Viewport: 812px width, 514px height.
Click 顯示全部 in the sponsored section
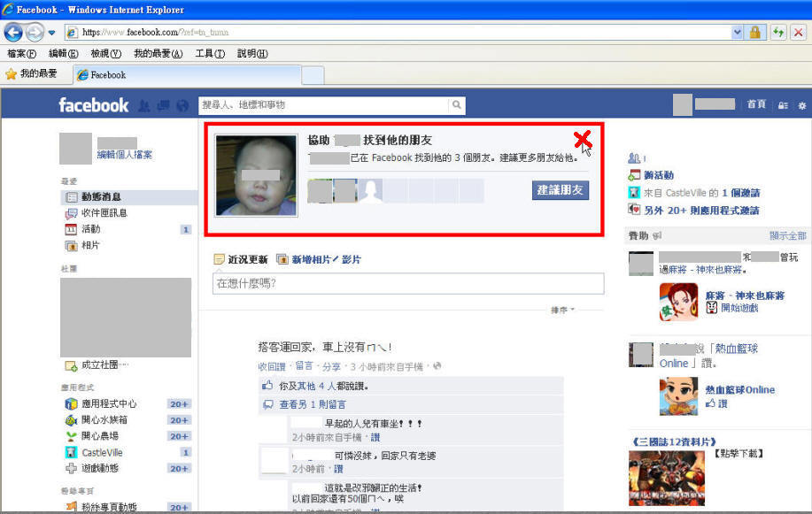(788, 236)
